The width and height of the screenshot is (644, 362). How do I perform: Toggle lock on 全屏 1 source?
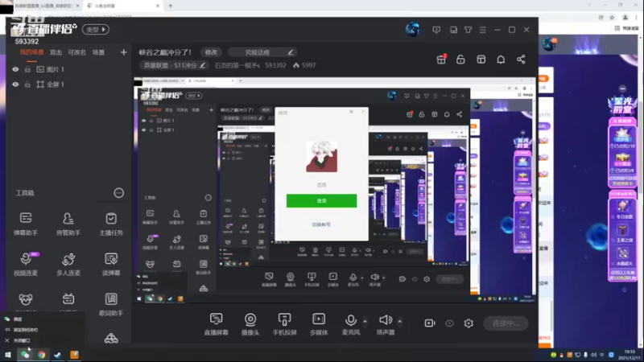pos(27,84)
